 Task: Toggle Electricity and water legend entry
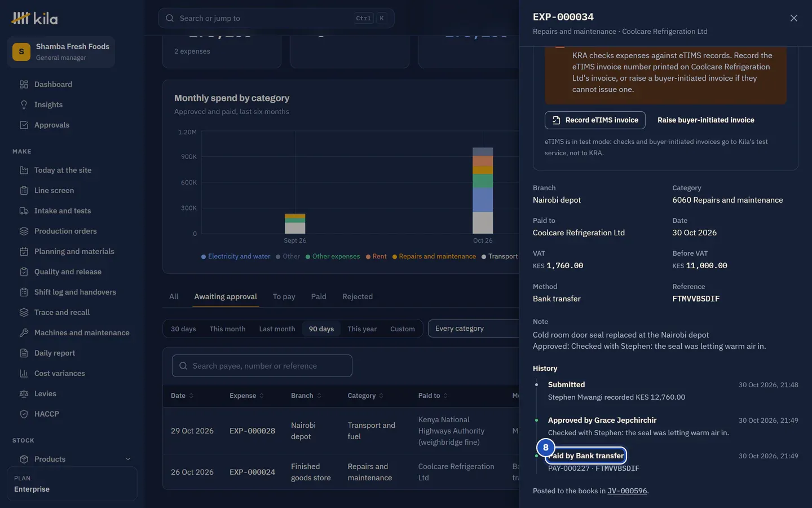pyautogui.click(x=236, y=256)
